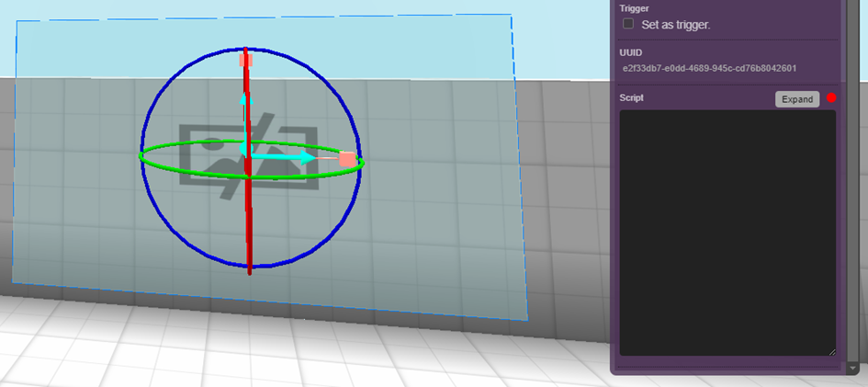The height and width of the screenshot is (387, 868).
Task: Click the Script section label
Action: (632, 98)
